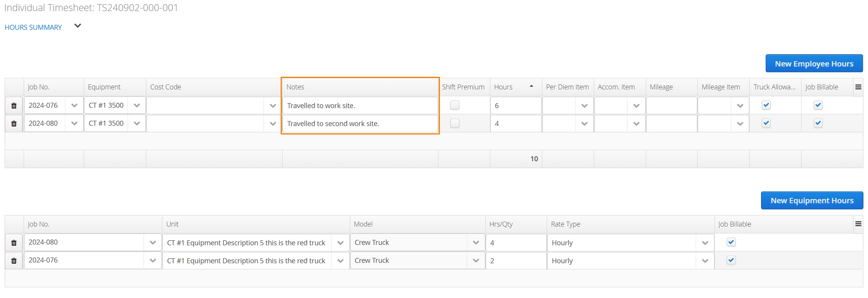Open Mileage Item dropdown in first employee row
This screenshot has height=298, width=868.
click(x=740, y=105)
